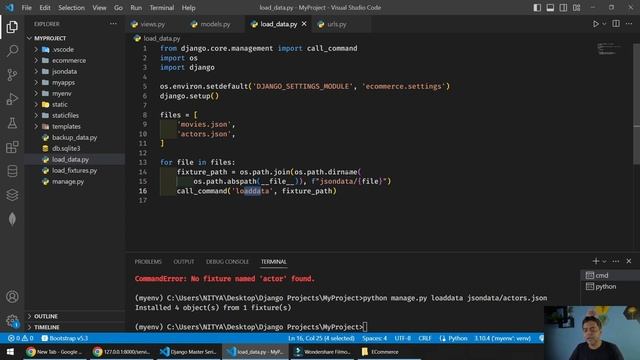Open terminal panel More Actions ellipsis

pos(616,261)
